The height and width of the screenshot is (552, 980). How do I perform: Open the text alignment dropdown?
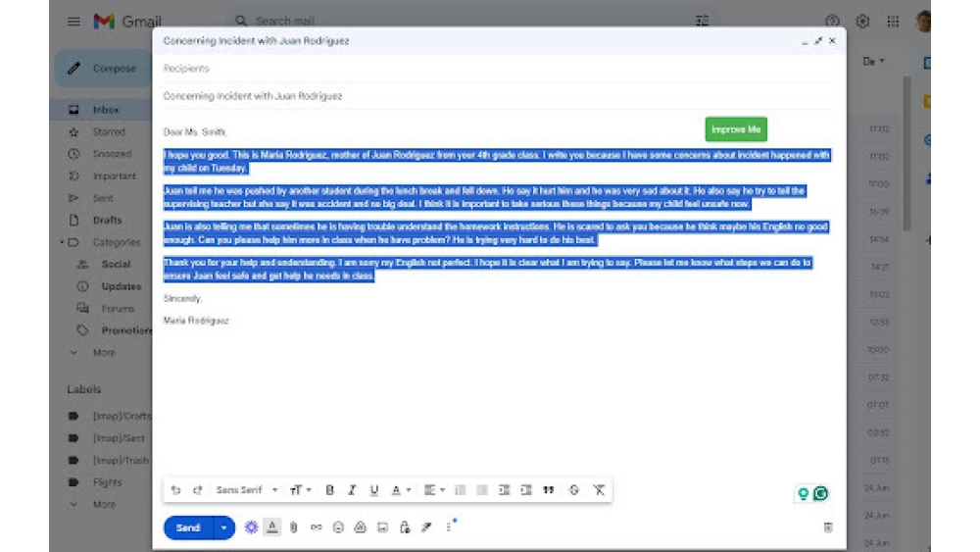pyautogui.click(x=434, y=490)
